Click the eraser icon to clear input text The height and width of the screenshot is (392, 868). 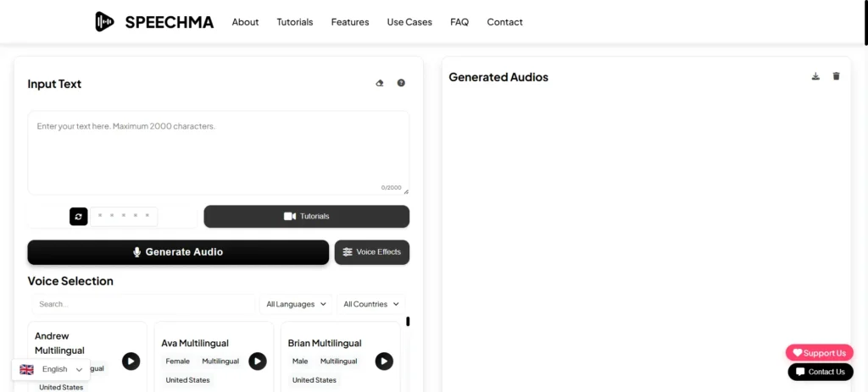coord(380,83)
